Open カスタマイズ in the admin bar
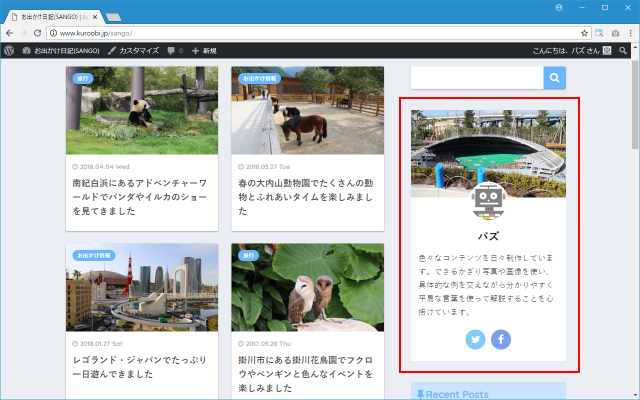Image resolution: width=640 pixels, height=400 pixels. tap(130, 50)
